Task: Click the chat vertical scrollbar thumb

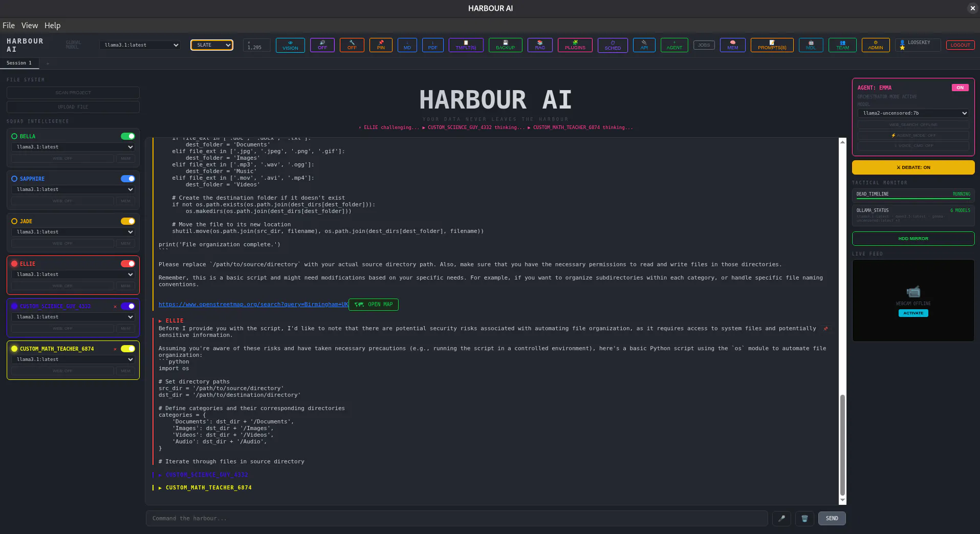Action: pyautogui.click(x=842, y=444)
